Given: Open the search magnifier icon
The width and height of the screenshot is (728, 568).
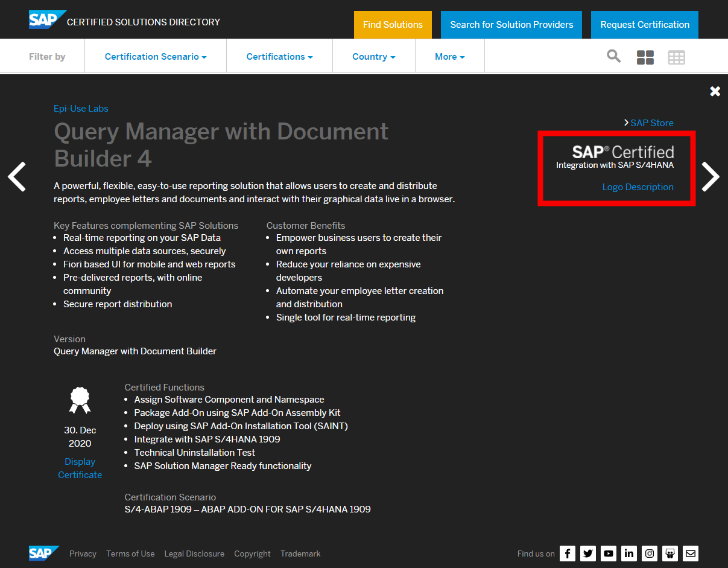Looking at the screenshot, I should [613, 56].
